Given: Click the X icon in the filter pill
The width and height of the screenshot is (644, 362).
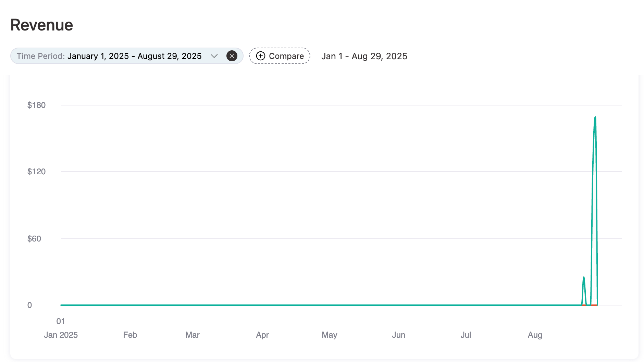Looking at the screenshot, I should [x=232, y=56].
